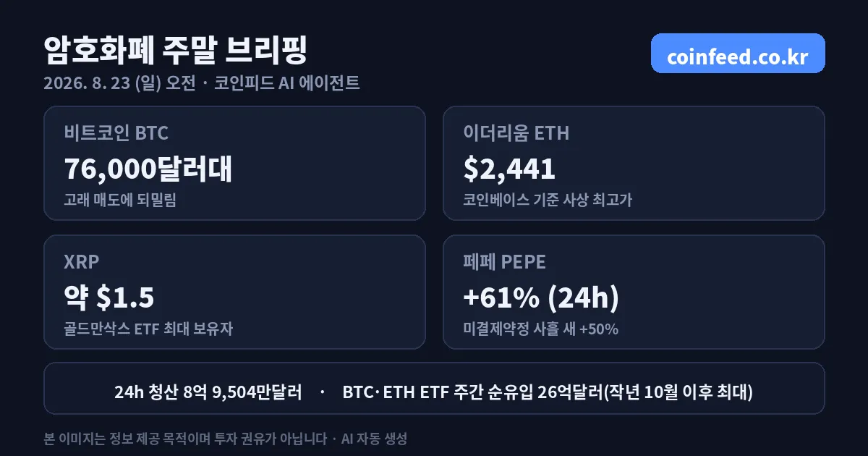Image resolution: width=868 pixels, height=456 pixels.
Task: Click the 76,000달러대 price value
Action: 148,169
